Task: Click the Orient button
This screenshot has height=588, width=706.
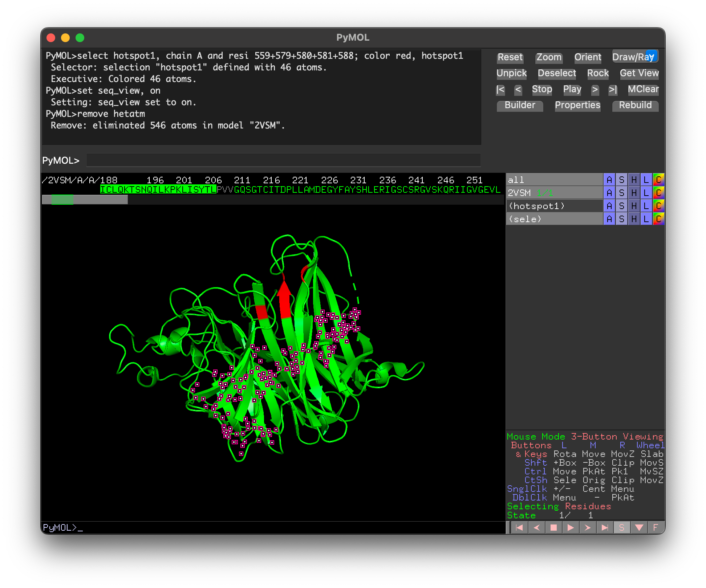Action: tap(588, 57)
